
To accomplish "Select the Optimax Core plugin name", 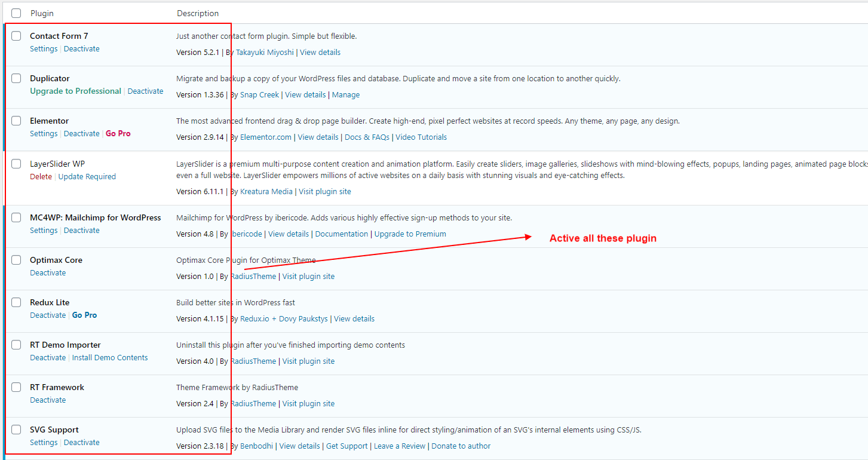I will click(x=56, y=260).
